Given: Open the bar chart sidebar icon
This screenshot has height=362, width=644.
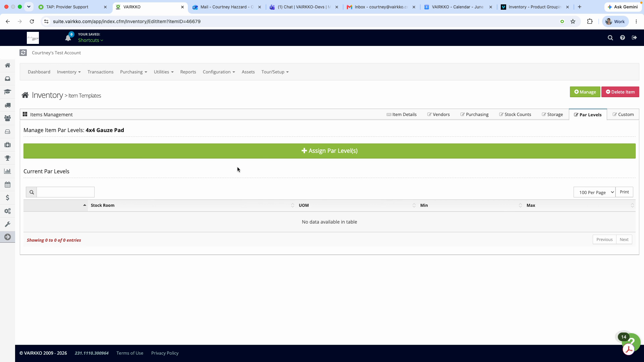Looking at the screenshot, I should pos(7,171).
